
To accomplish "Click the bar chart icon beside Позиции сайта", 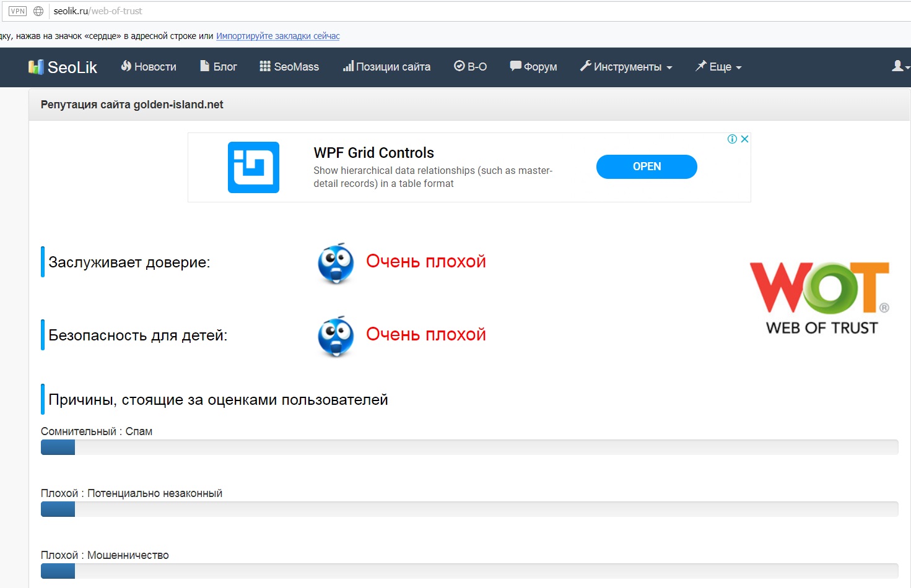I will pos(348,66).
